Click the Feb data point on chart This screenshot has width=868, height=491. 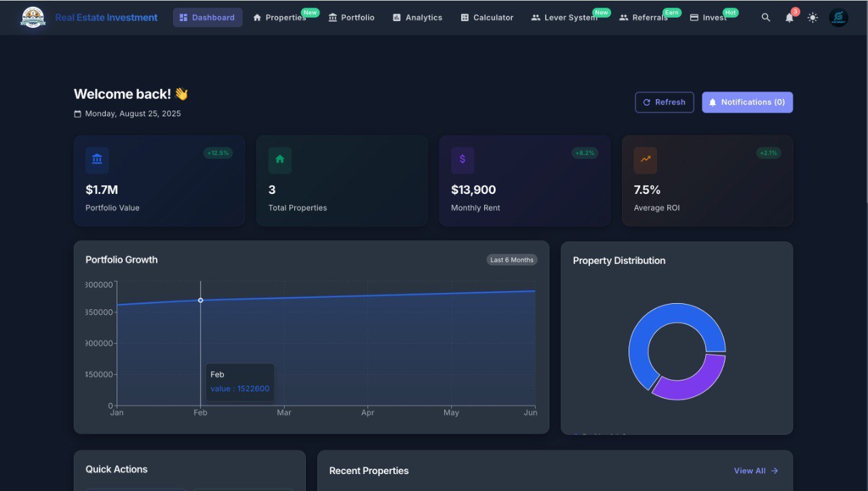(x=200, y=300)
